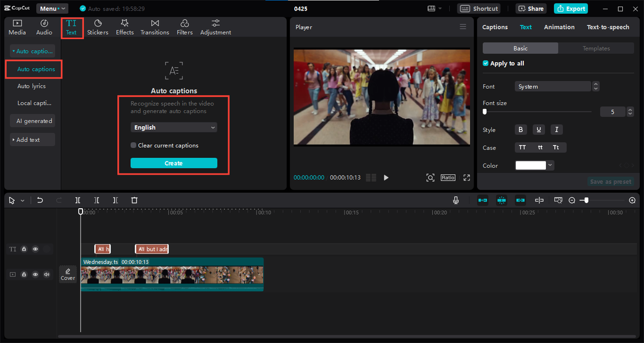
Task: Click the font size value field
Action: pos(613,112)
